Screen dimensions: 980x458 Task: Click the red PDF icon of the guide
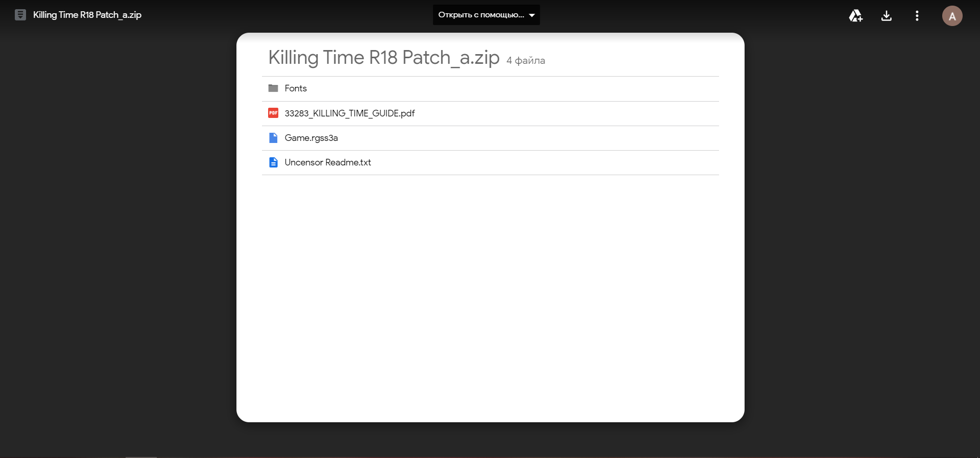pos(273,113)
